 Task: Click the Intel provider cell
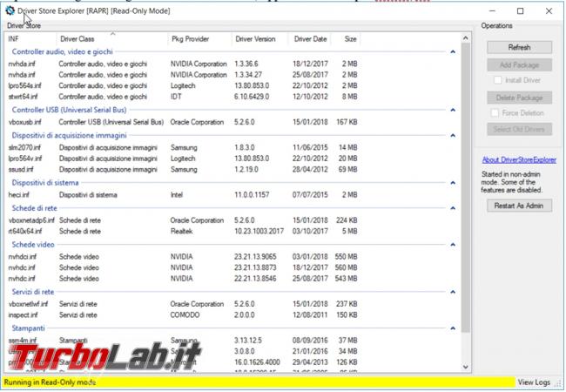pyautogui.click(x=177, y=195)
